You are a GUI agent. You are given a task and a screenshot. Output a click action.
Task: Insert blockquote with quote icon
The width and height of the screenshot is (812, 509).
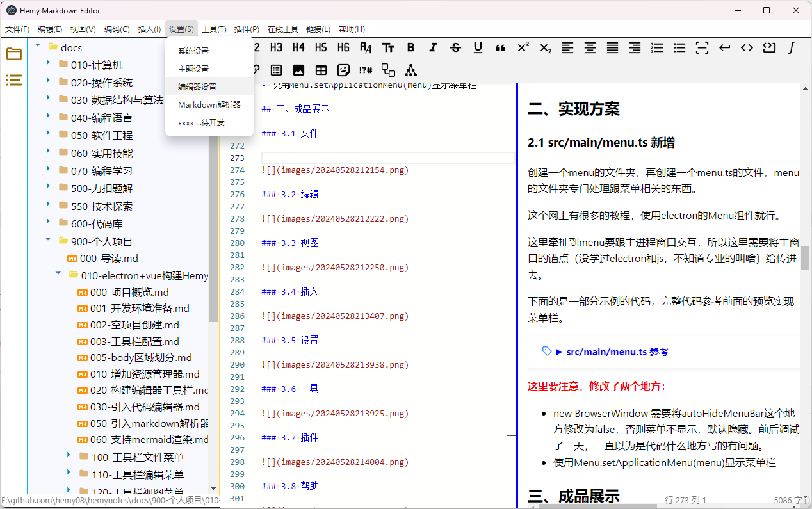[500, 47]
